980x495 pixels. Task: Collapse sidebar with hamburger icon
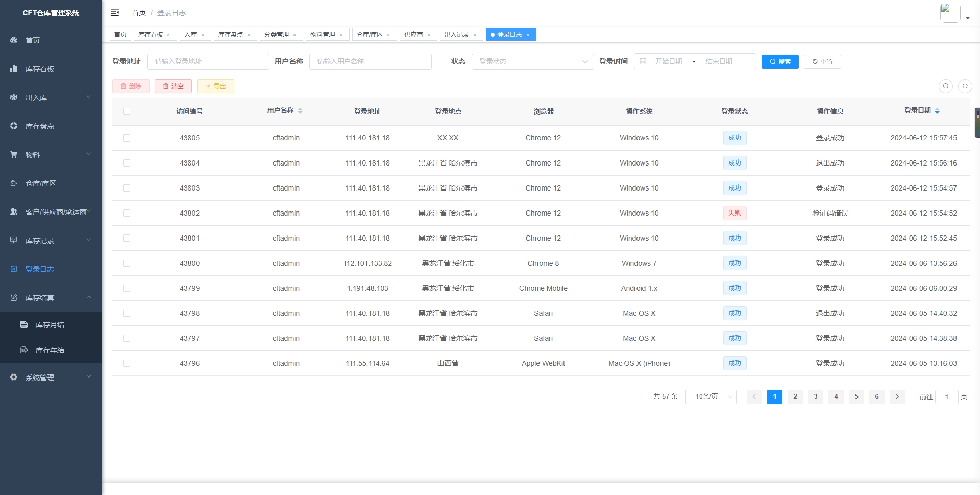pyautogui.click(x=115, y=12)
